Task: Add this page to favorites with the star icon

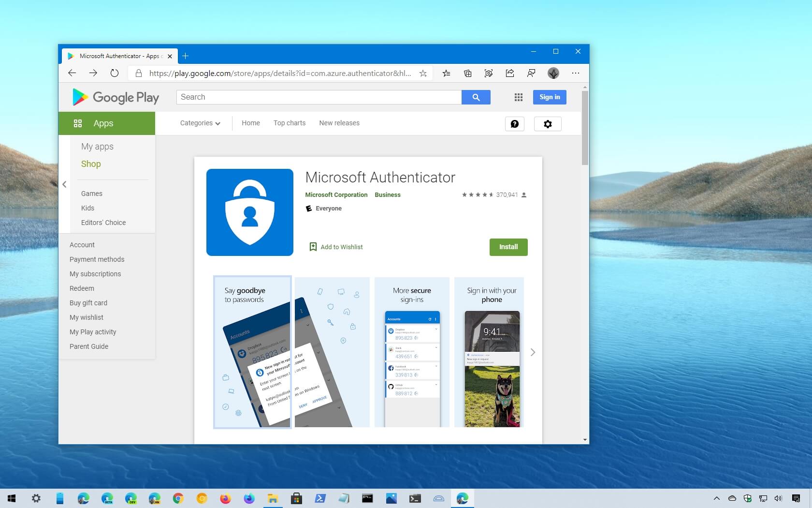Action: pos(422,74)
